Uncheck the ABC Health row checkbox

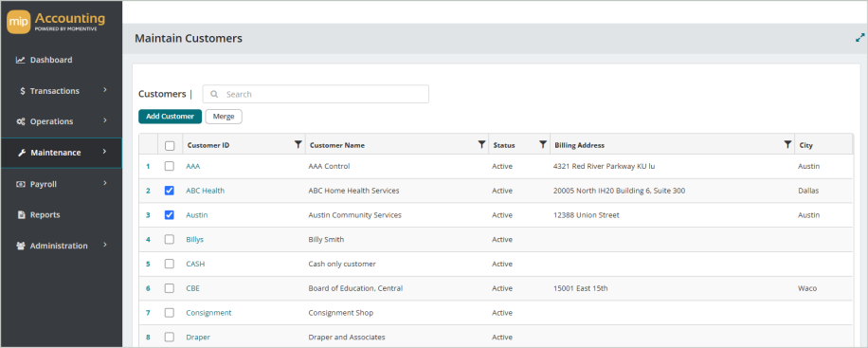(x=170, y=191)
